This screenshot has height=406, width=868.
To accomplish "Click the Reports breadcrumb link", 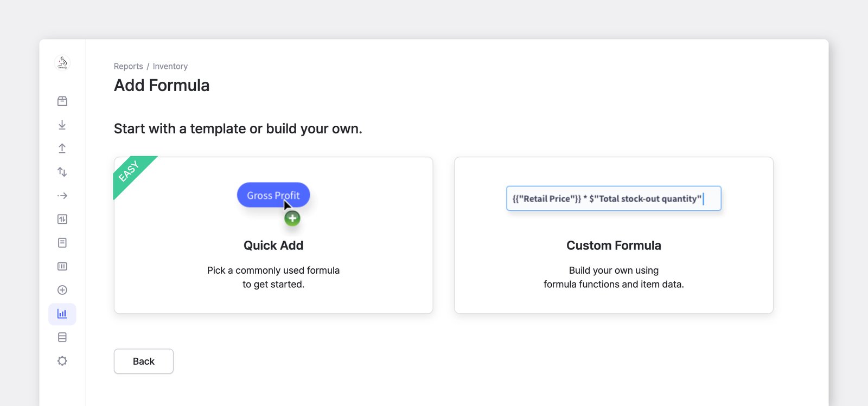I will [x=129, y=66].
